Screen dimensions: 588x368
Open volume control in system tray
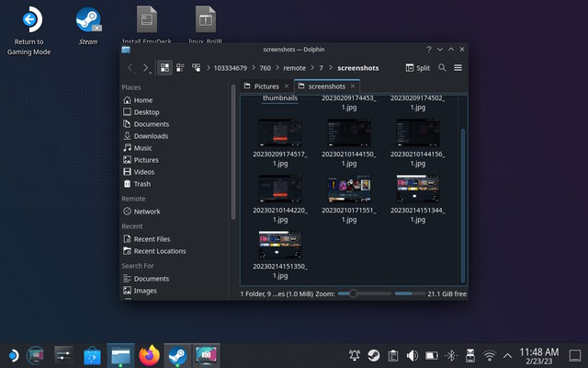tap(413, 355)
